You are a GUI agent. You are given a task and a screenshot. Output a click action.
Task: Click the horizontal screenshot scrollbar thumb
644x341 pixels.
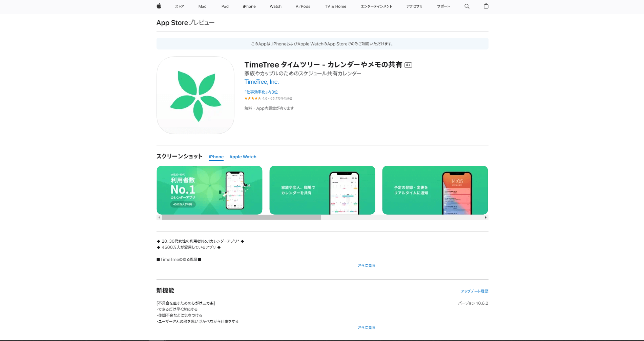click(242, 218)
